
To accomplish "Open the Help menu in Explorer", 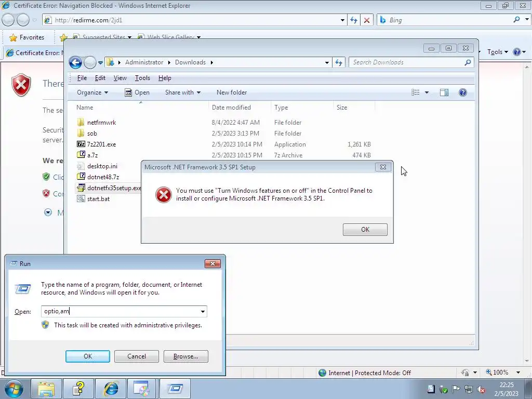I will coord(165,78).
